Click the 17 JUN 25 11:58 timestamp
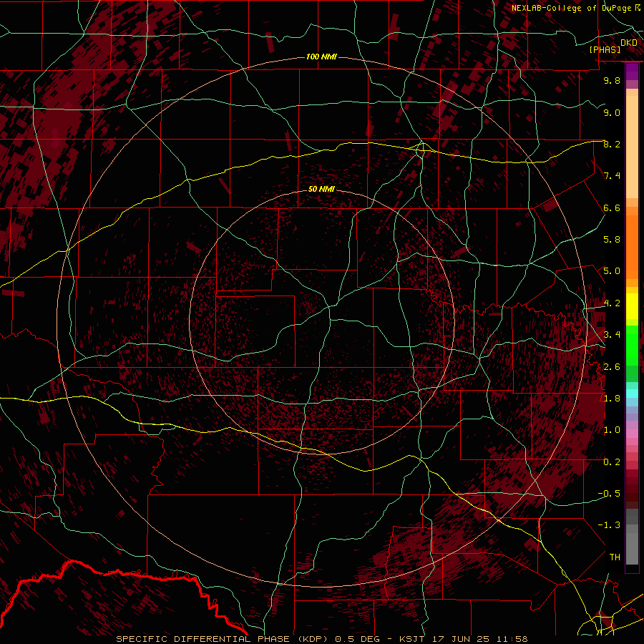 [479, 639]
